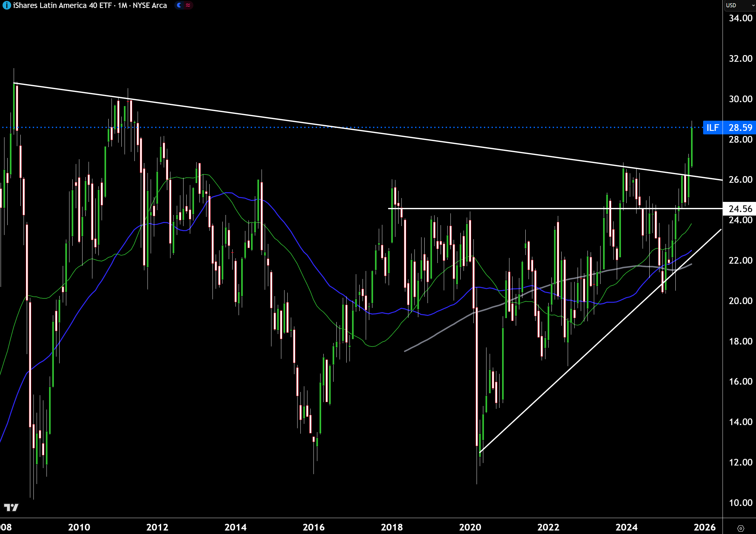The height and width of the screenshot is (534, 756).
Task: Click the 10.00 label on price scale
Action: click(x=740, y=502)
